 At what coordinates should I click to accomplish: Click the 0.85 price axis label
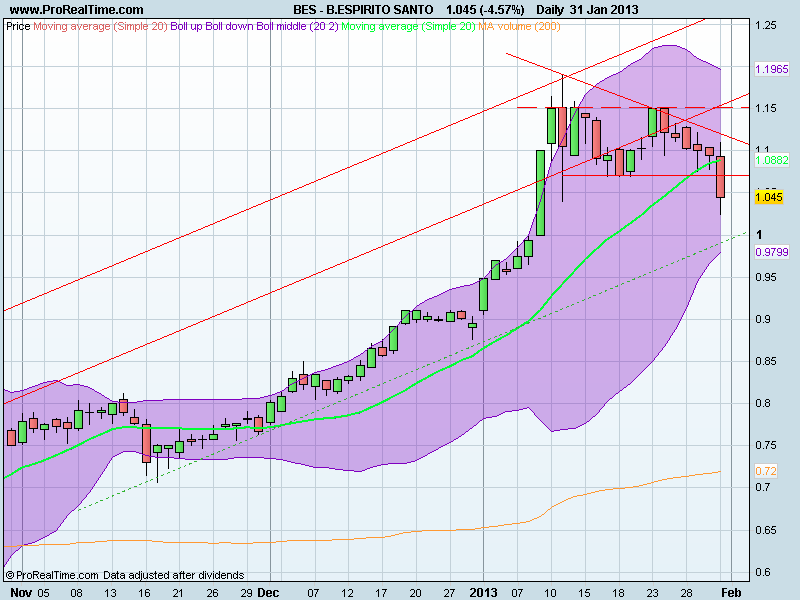[766, 361]
